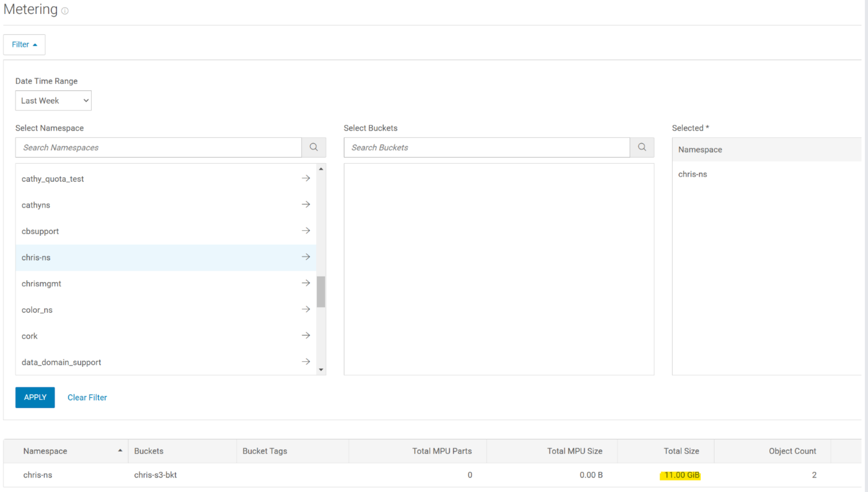Click the namespace list scrollbar thumb
This screenshot has width=868, height=492.
(x=321, y=292)
